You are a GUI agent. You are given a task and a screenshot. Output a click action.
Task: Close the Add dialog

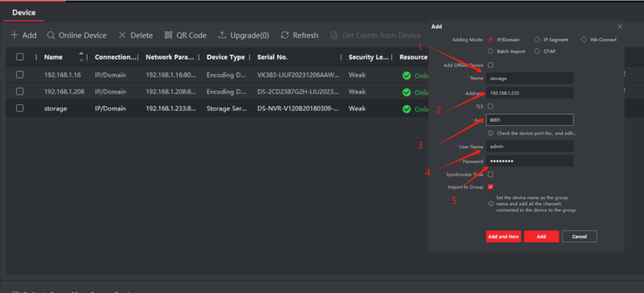pyautogui.click(x=619, y=26)
